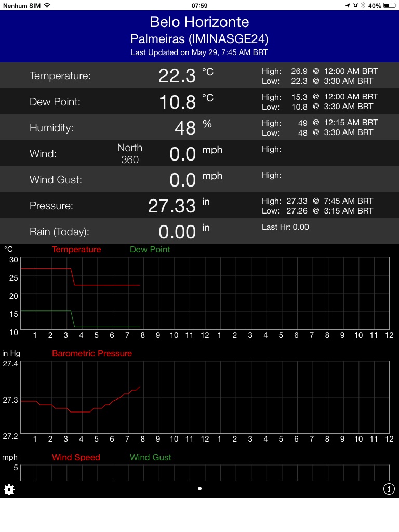Image resolution: width=399 pixels, height=532 pixels.
Task: Select the Dew Point 10.8 reading
Action: [177, 102]
